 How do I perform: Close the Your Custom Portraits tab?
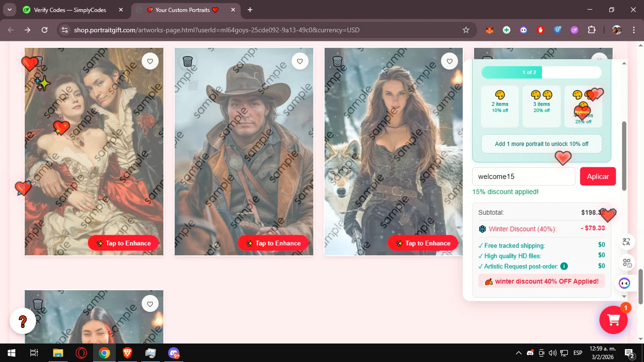pyautogui.click(x=233, y=10)
